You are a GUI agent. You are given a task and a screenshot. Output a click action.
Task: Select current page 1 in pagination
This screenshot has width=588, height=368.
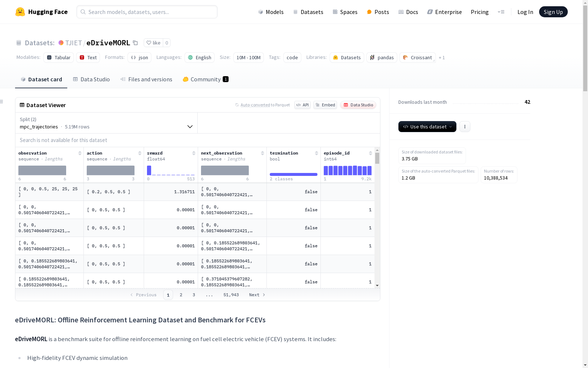168,295
